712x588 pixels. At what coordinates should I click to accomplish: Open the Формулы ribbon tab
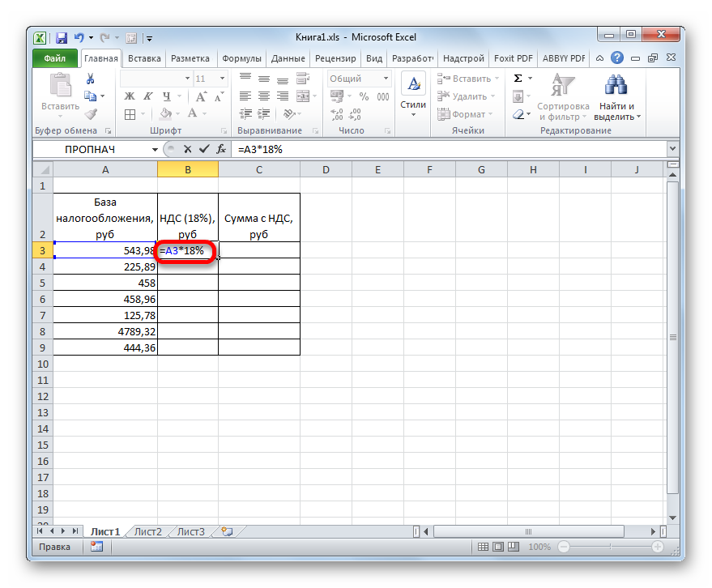pos(241,58)
